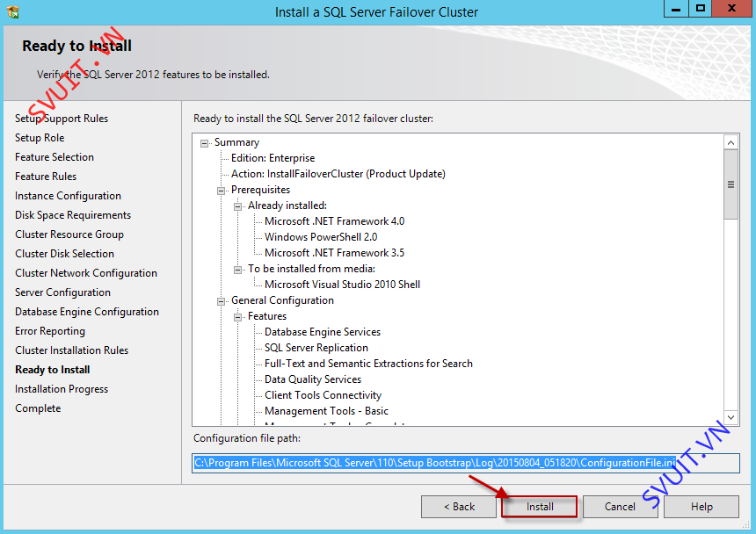Viewport: 756px width, 534px height.
Task: Select the Installation Progress step
Action: (x=62, y=389)
